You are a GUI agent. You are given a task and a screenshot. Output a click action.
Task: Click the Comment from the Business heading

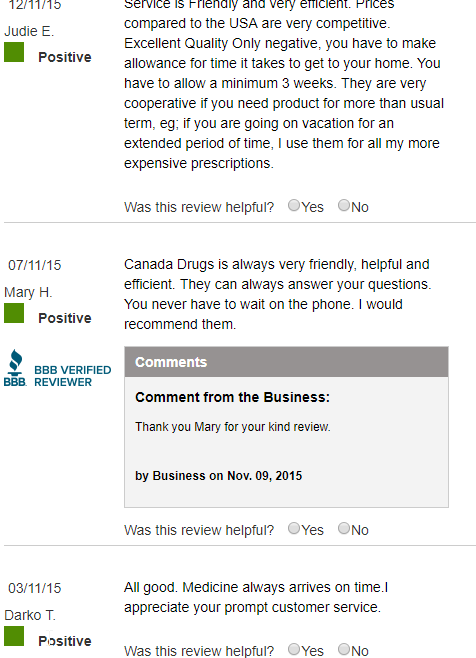233,397
